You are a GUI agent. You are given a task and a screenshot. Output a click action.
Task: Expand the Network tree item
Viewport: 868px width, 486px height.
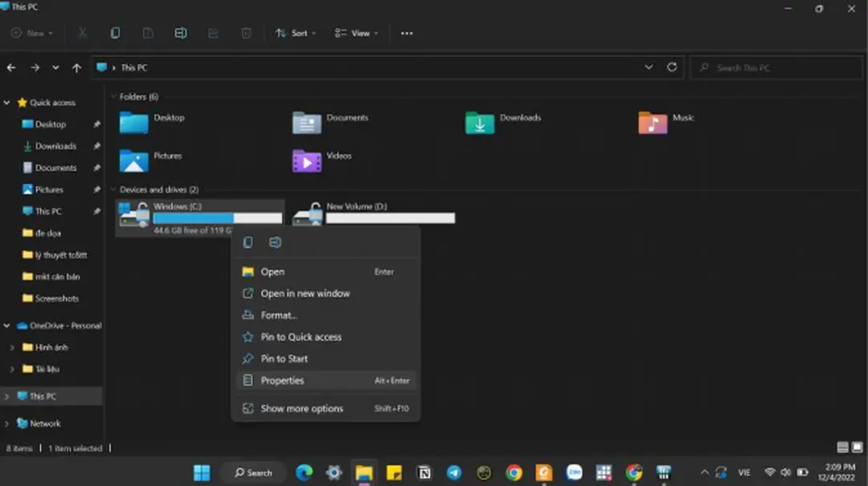(x=7, y=423)
